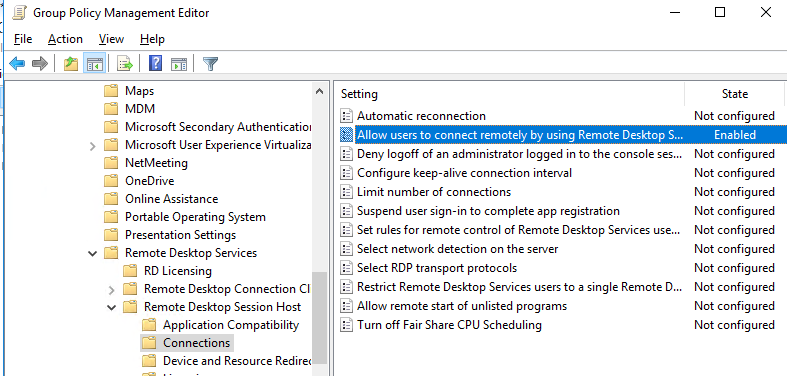Image resolution: width=787 pixels, height=376 pixels.
Task: Select Portable Operating System tree item
Action: pos(195,217)
